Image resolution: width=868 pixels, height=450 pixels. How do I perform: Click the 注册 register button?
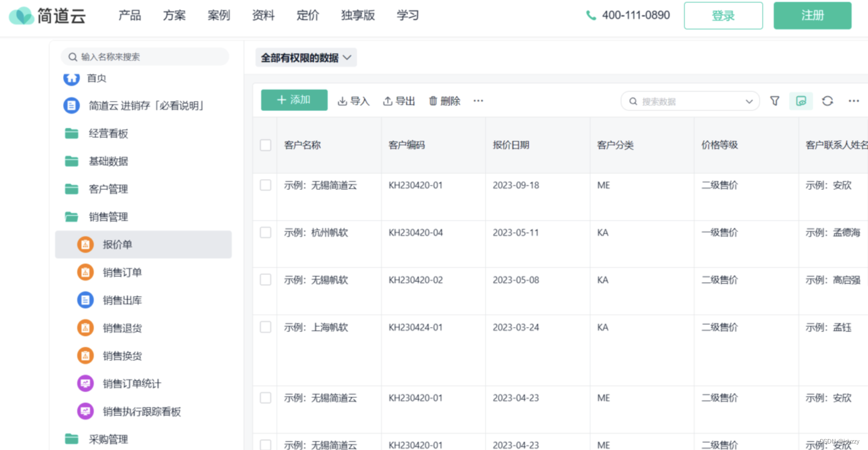click(x=812, y=16)
